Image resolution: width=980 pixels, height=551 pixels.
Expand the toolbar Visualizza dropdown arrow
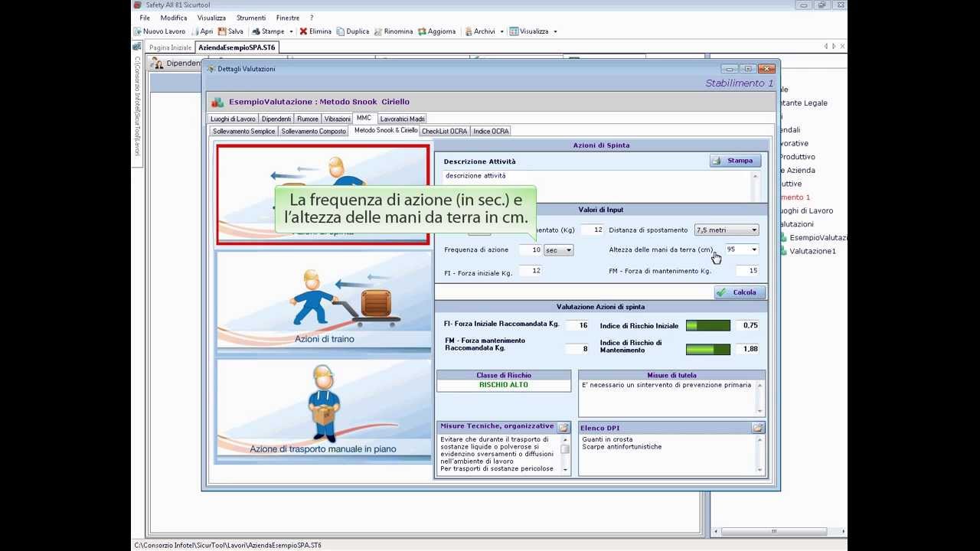pyautogui.click(x=555, y=31)
